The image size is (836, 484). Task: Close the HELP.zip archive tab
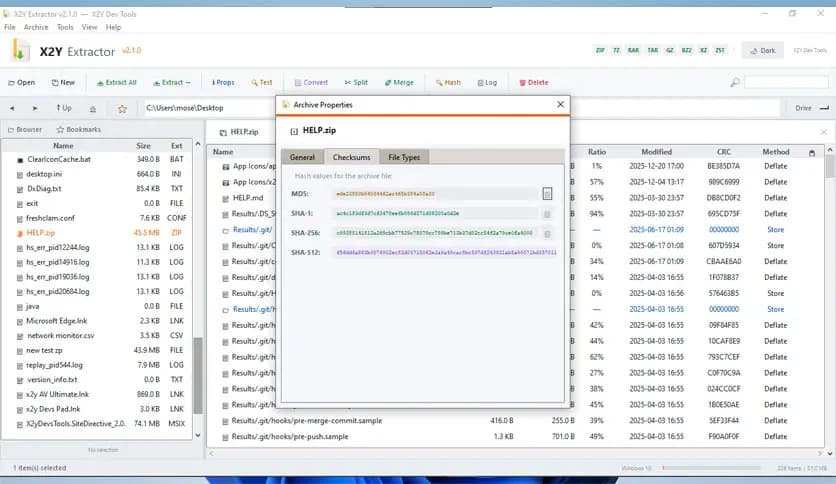tap(824, 132)
